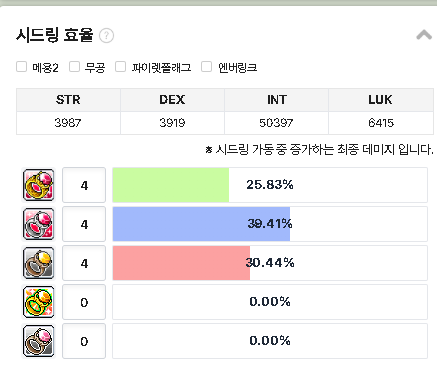437x373 pixels.
Task: Collapse the 시드링 효율 panel with chevron
Action: 424,35
